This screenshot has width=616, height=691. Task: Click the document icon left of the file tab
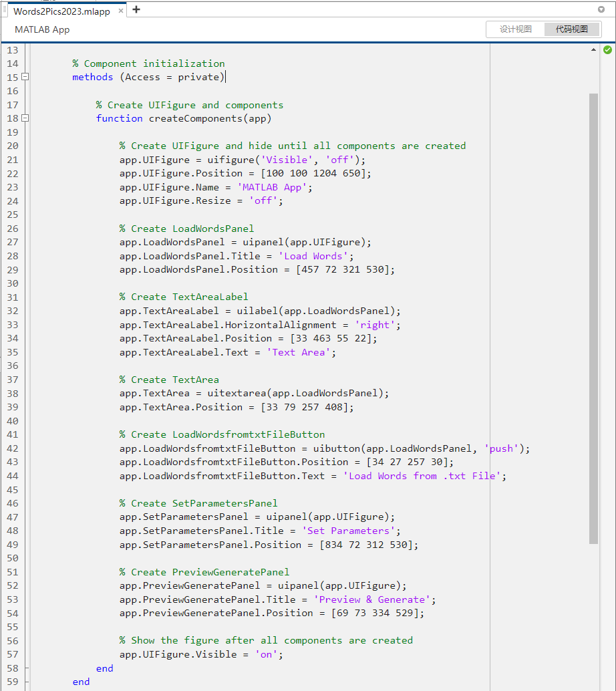tap(5, 11)
